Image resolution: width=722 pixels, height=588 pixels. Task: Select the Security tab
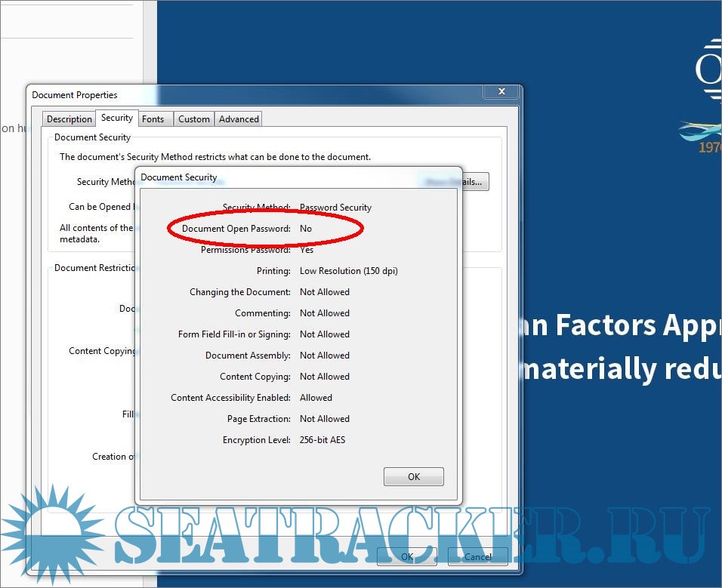[117, 119]
